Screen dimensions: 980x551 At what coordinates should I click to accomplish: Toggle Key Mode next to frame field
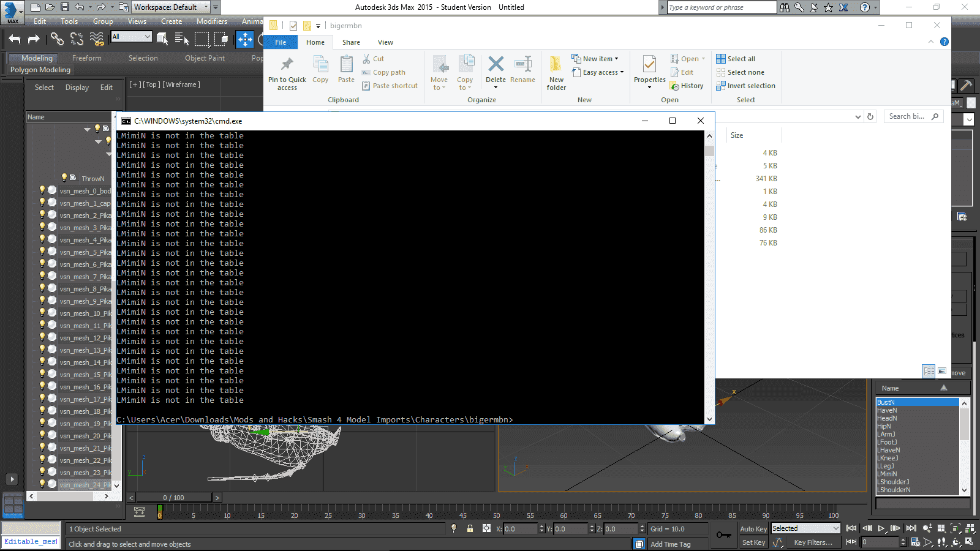click(851, 542)
